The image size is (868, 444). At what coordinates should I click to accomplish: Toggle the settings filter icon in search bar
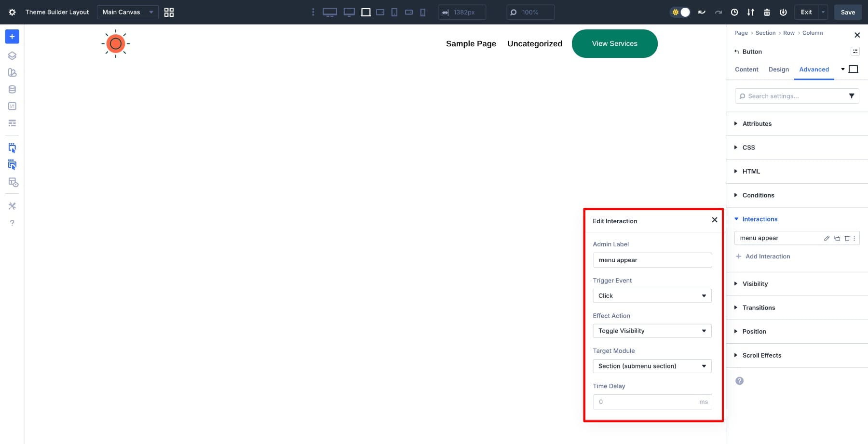(x=852, y=96)
